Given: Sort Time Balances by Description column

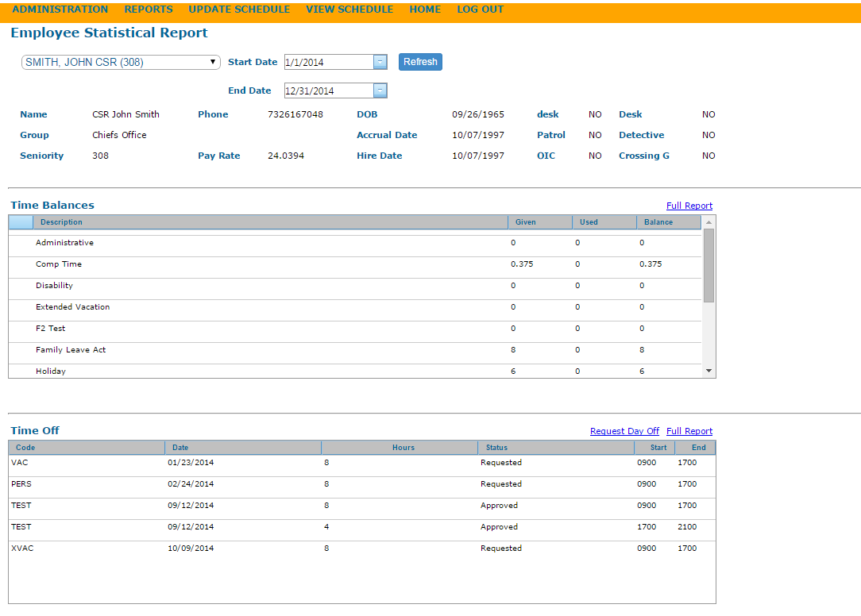Looking at the screenshot, I should click(270, 221).
